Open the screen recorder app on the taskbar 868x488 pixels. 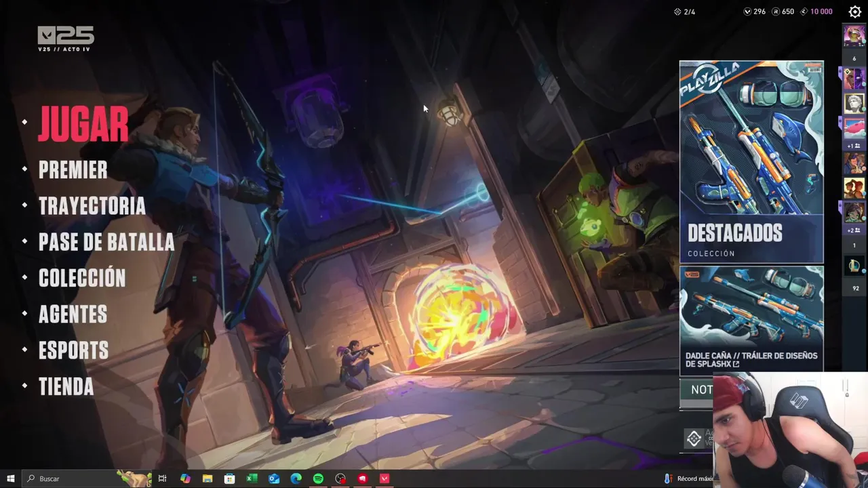[x=340, y=479]
